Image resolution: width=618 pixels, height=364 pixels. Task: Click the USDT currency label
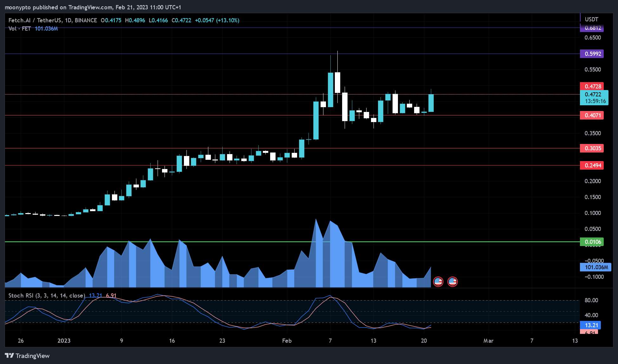click(x=591, y=19)
